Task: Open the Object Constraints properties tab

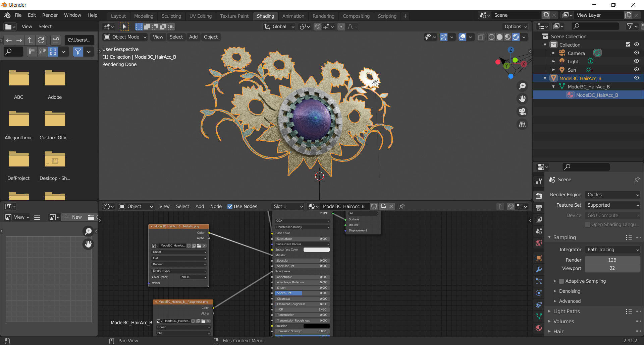Action: click(539, 304)
